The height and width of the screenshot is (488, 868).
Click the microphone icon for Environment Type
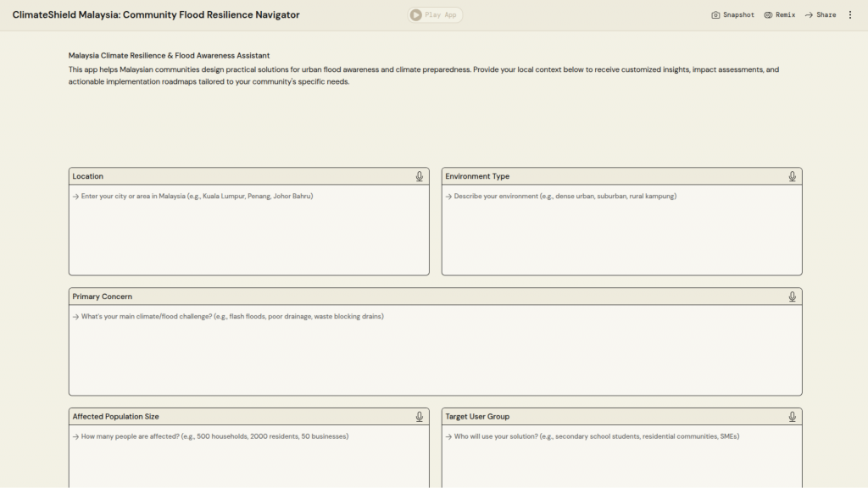tap(792, 176)
